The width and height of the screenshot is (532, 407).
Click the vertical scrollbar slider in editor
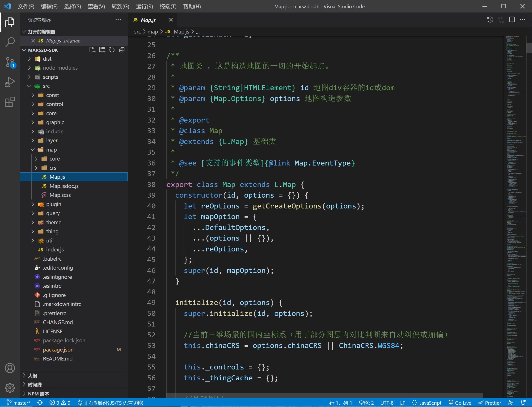(x=529, y=48)
